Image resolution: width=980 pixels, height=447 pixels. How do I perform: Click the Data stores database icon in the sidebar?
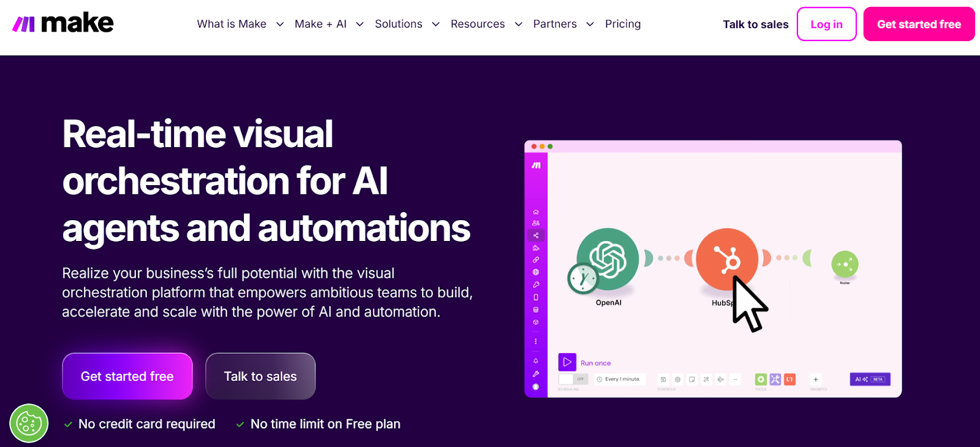click(536, 310)
